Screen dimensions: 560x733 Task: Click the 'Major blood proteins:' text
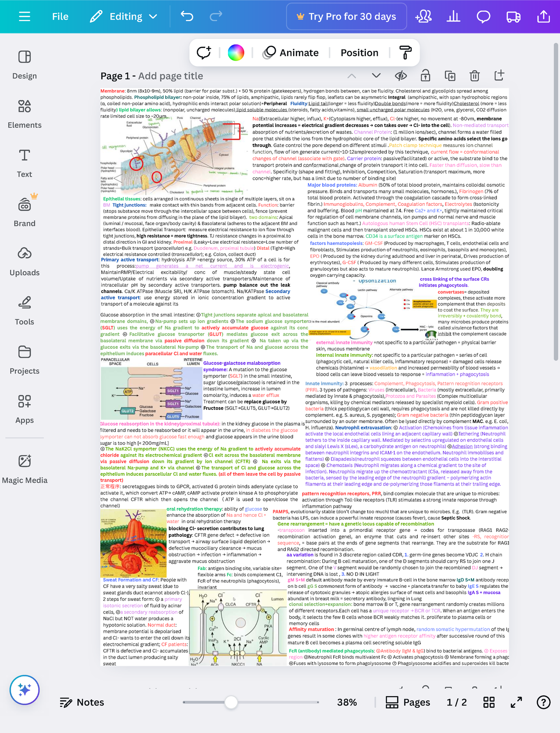pos(332,185)
